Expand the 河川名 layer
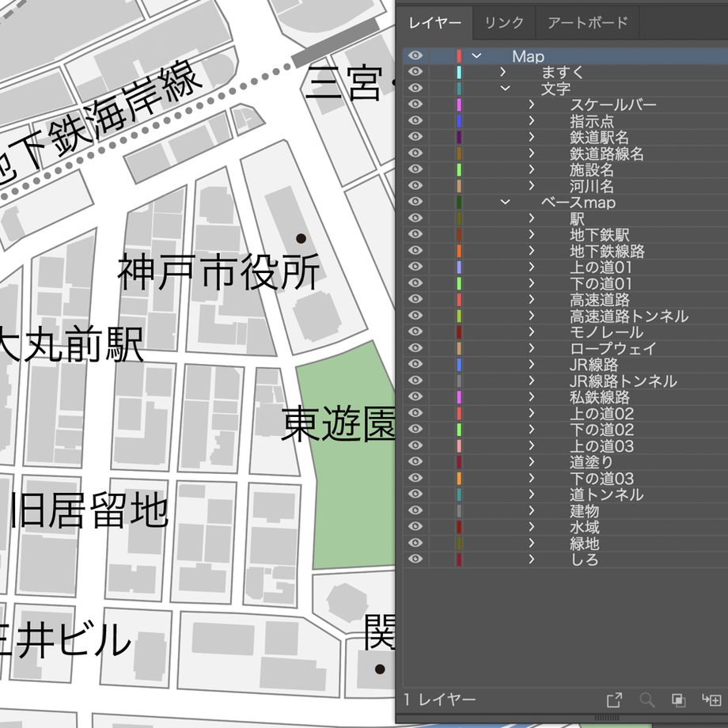This screenshot has width=728, height=728. [x=532, y=186]
